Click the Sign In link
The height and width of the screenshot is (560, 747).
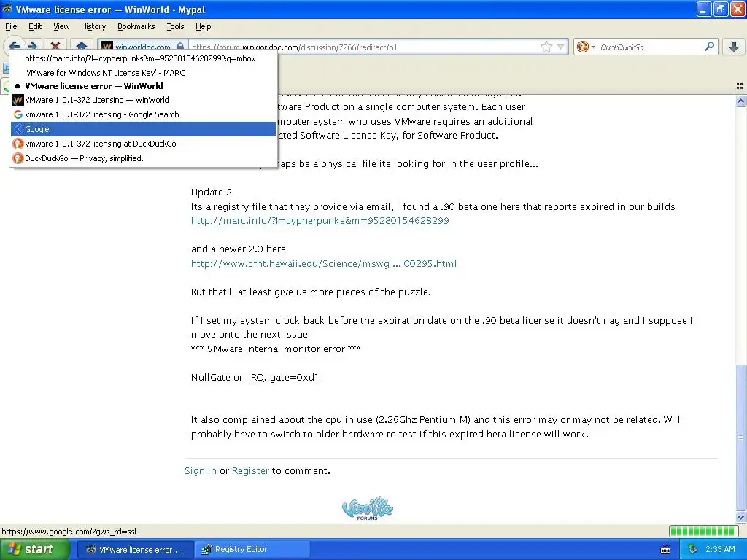pos(200,470)
